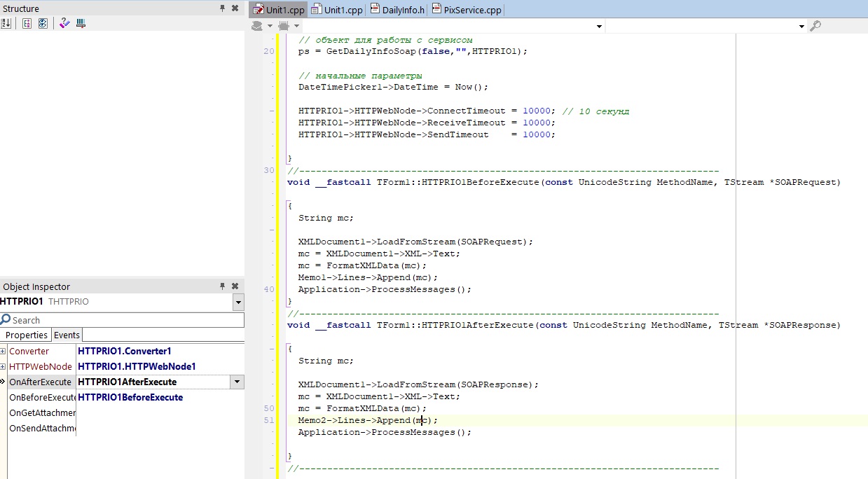
Task: Click line number 20 in the gutter
Action: pos(269,51)
